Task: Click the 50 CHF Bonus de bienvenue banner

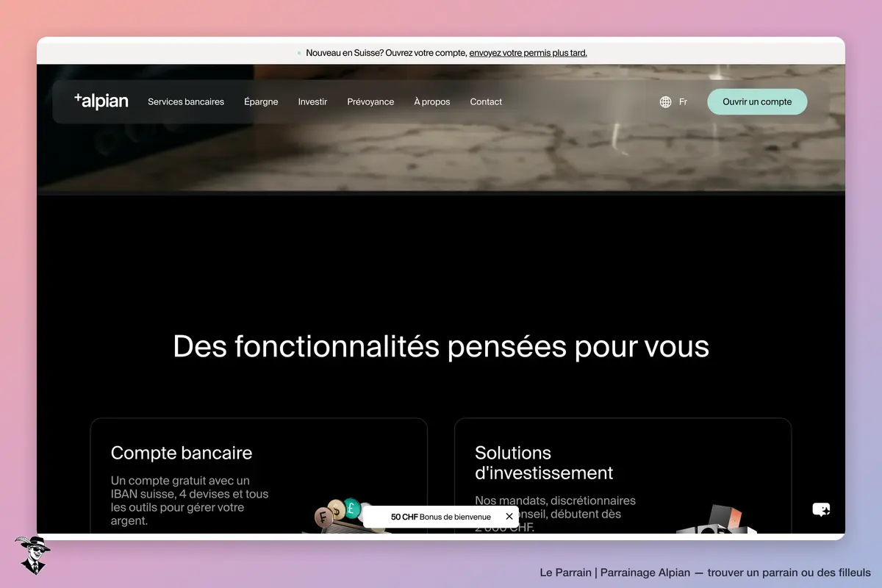Action: click(x=441, y=517)
